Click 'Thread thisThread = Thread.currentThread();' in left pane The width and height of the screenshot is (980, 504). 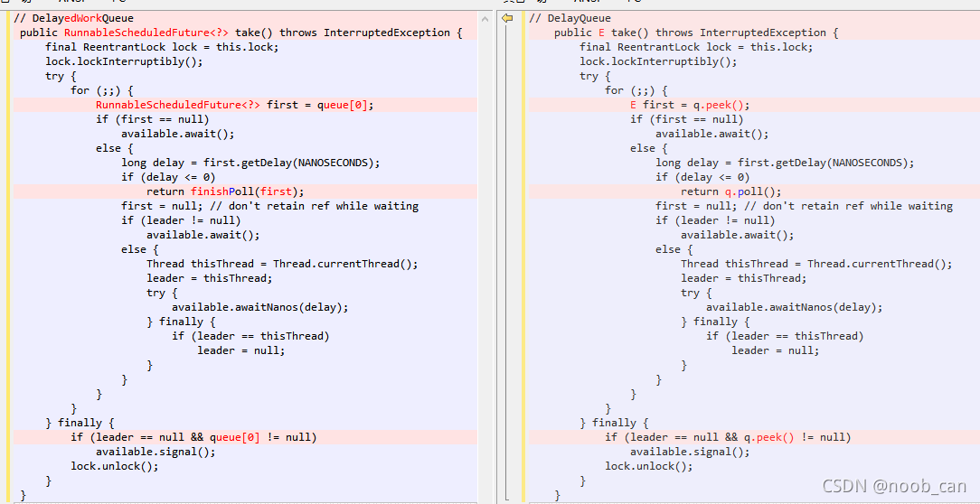pyautogui.click(x=282, y=264)
